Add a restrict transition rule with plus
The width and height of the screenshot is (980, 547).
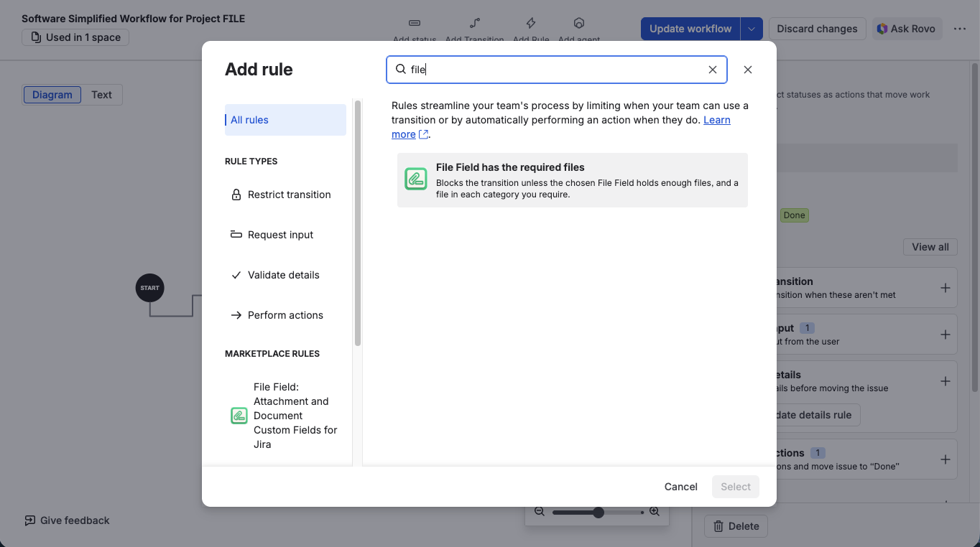pos(945,288)
